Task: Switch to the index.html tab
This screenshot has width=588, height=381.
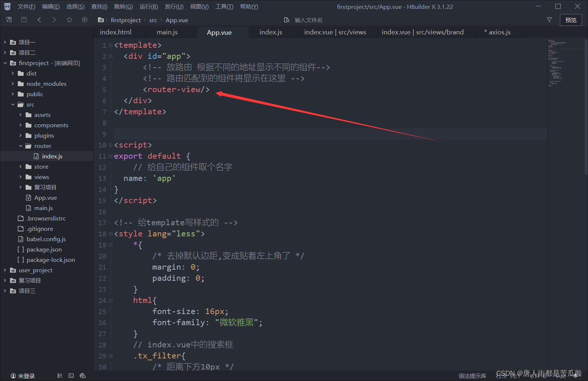Action: click(x=116, y=32)
